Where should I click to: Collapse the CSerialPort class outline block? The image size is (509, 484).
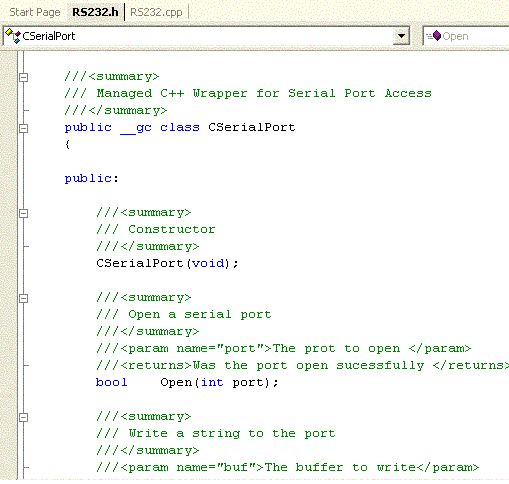[23, 128]
